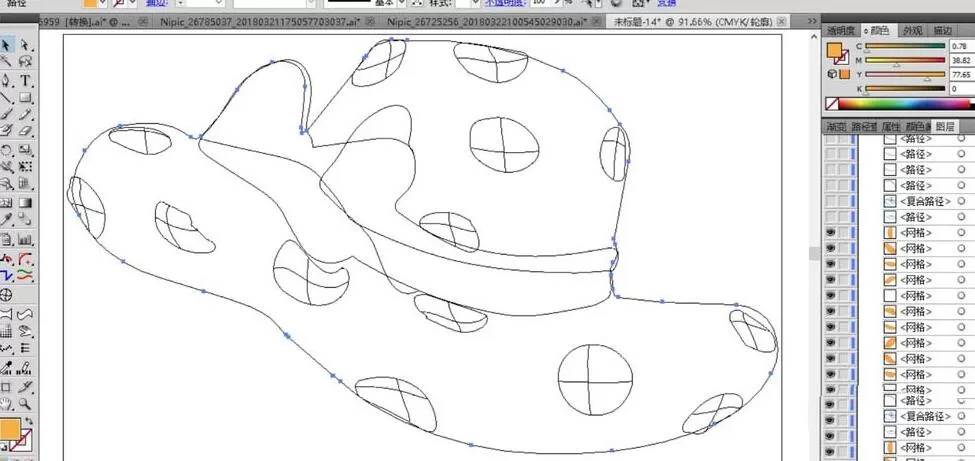Select the Paintbrush tool
The image size is (975, 461).
6,114
